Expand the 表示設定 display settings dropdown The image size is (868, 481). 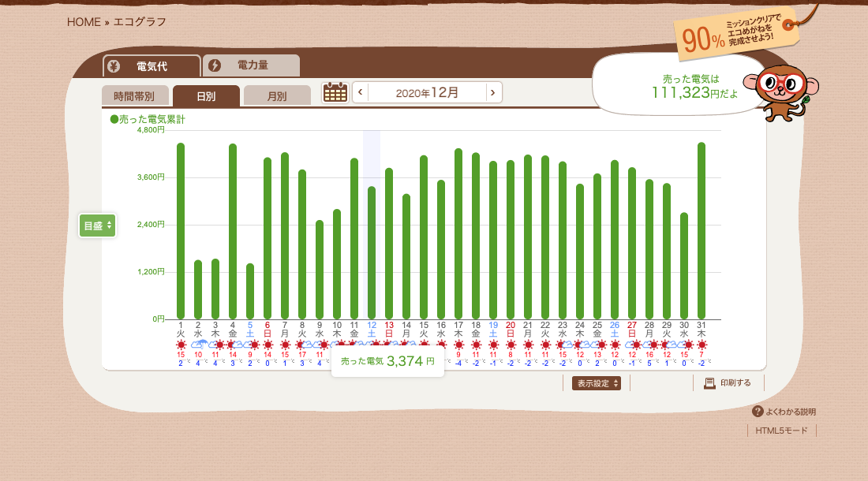pyautogui.click(x=596, y=383)
